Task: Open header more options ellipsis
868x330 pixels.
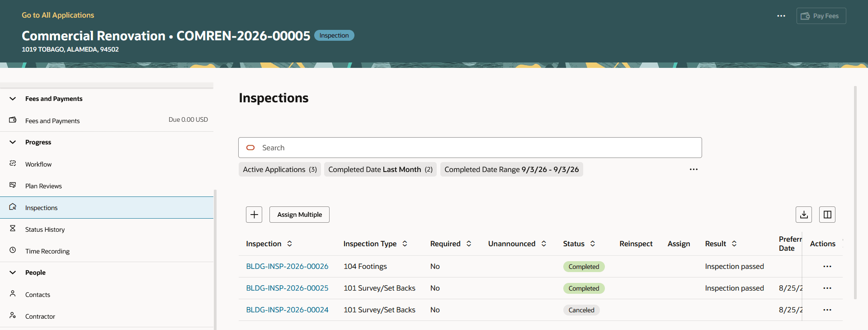Action: coord(781,16)
